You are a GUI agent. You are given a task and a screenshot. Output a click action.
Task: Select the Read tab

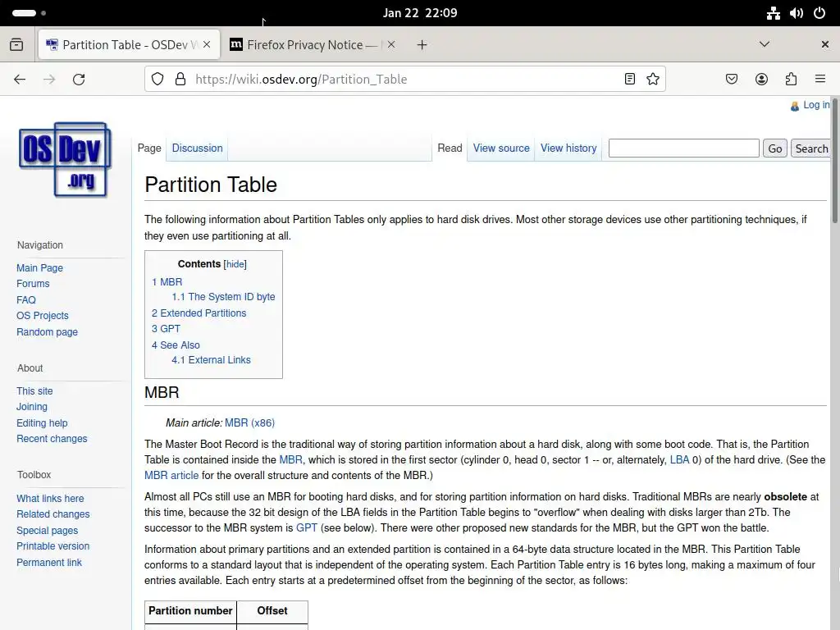(x=450, y=148)
